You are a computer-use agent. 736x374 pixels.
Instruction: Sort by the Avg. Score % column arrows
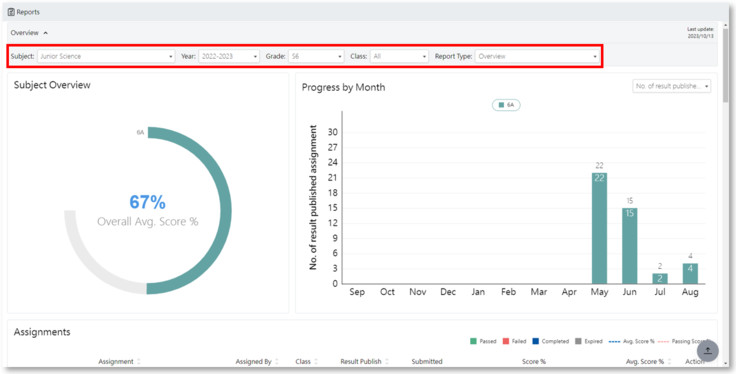tap(669, 362)
